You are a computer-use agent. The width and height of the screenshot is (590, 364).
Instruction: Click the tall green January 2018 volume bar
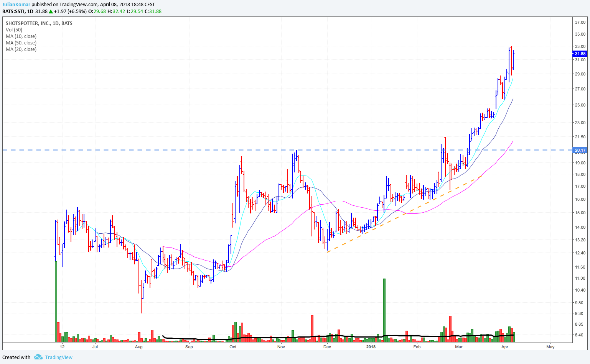click(x=384, y=310)
